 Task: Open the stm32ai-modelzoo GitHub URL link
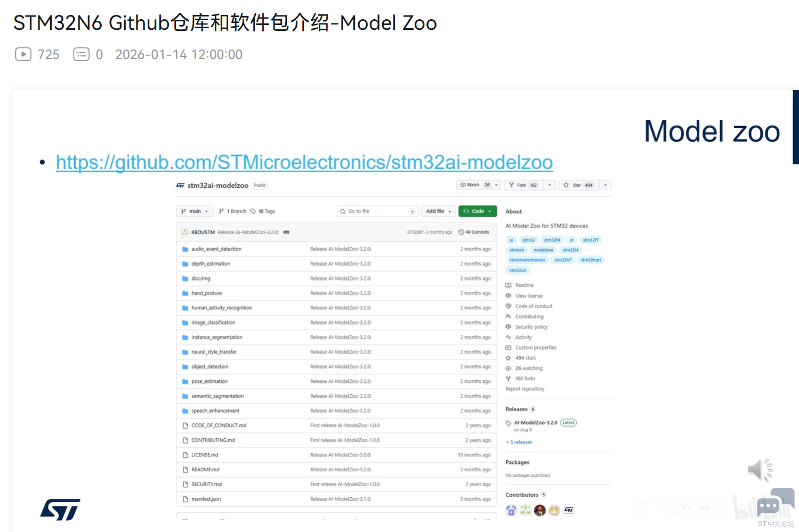[304, 162]
